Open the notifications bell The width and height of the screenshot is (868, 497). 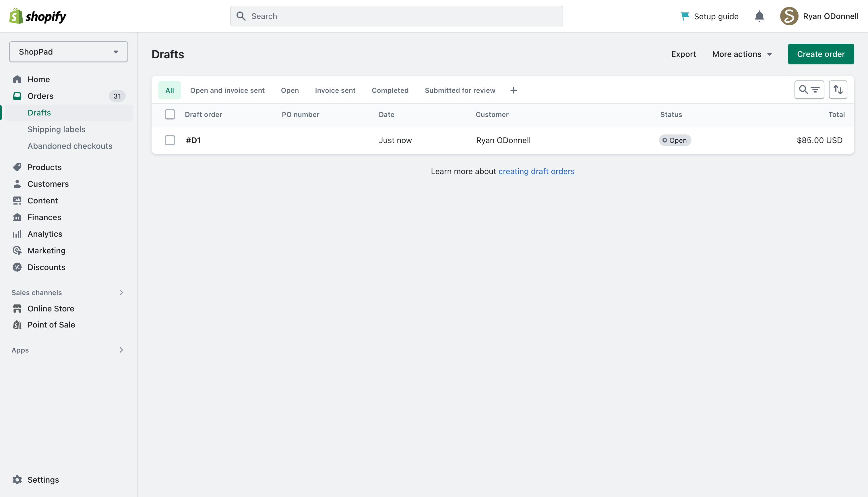tap(759, 16)
